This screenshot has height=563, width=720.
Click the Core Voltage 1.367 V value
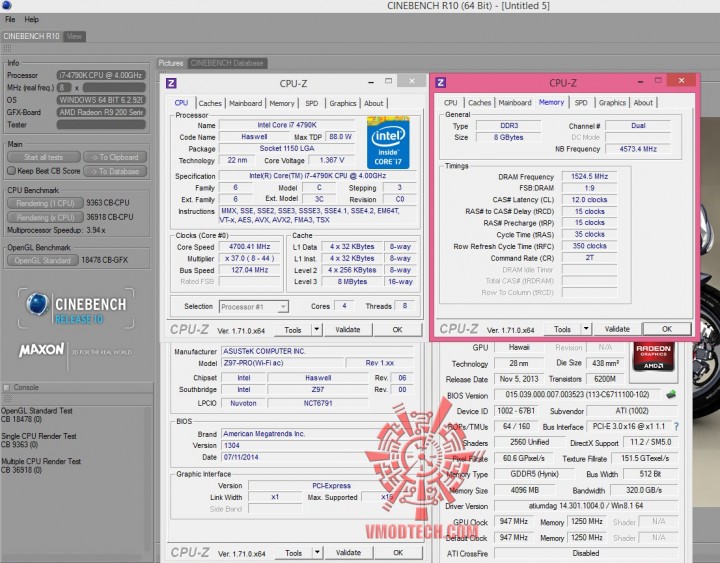pyautogui.click(x=332, y=160)
